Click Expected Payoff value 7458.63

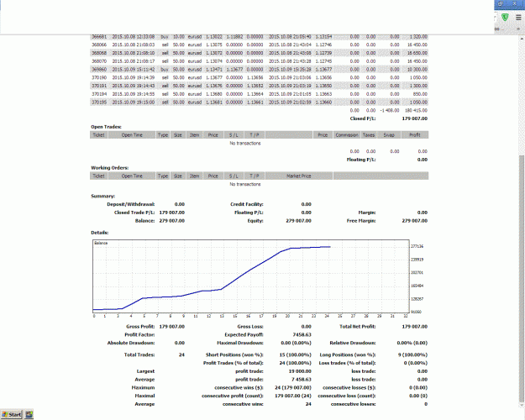pos(302,335)
